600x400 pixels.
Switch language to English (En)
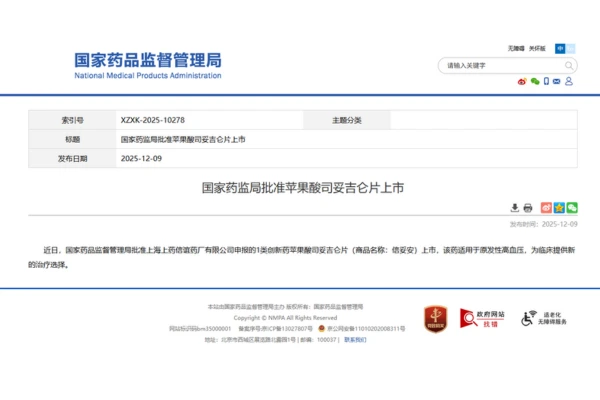tap(571, 48)
